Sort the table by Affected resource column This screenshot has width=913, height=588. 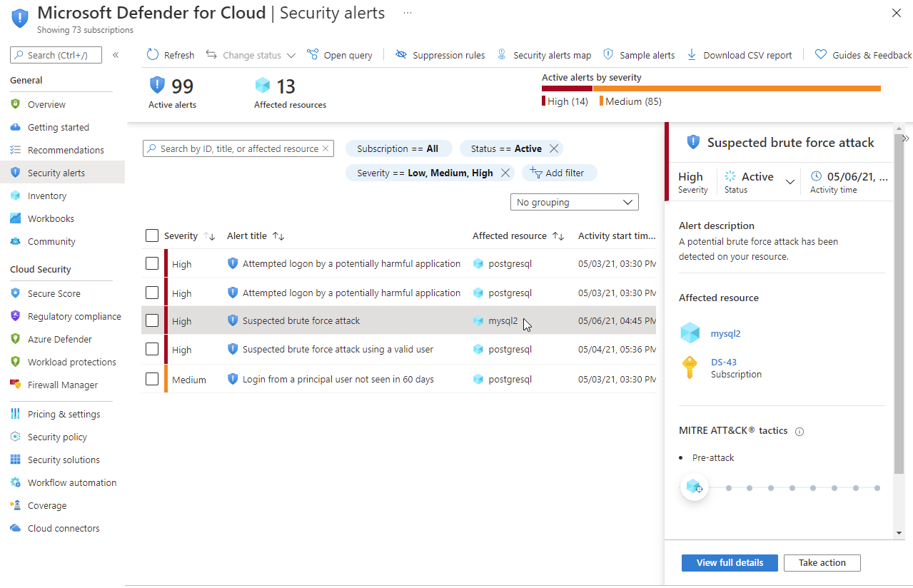point(558,236)
